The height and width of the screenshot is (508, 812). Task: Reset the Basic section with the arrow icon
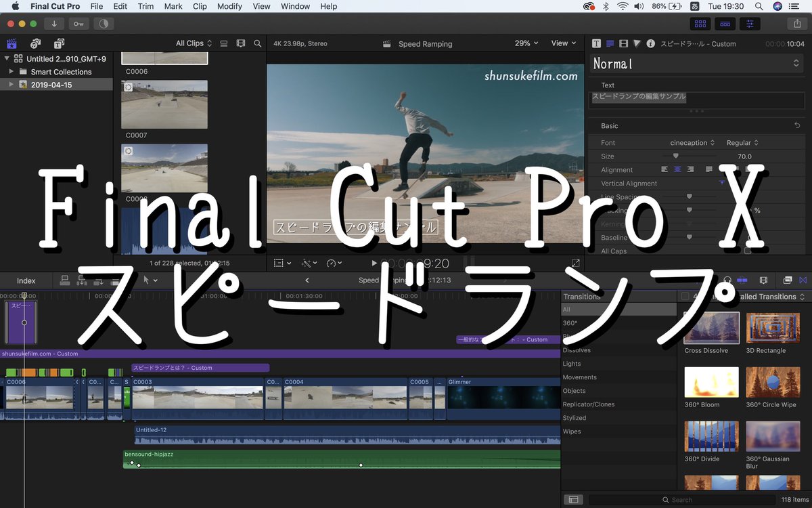point(797,126)
